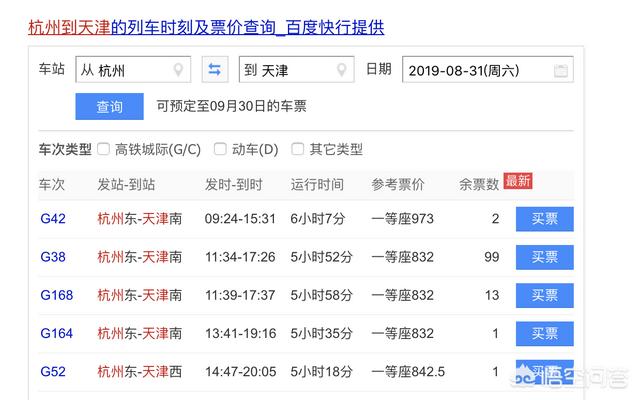Click the 查询 search button
640x400 pixels.
(109, 106)
